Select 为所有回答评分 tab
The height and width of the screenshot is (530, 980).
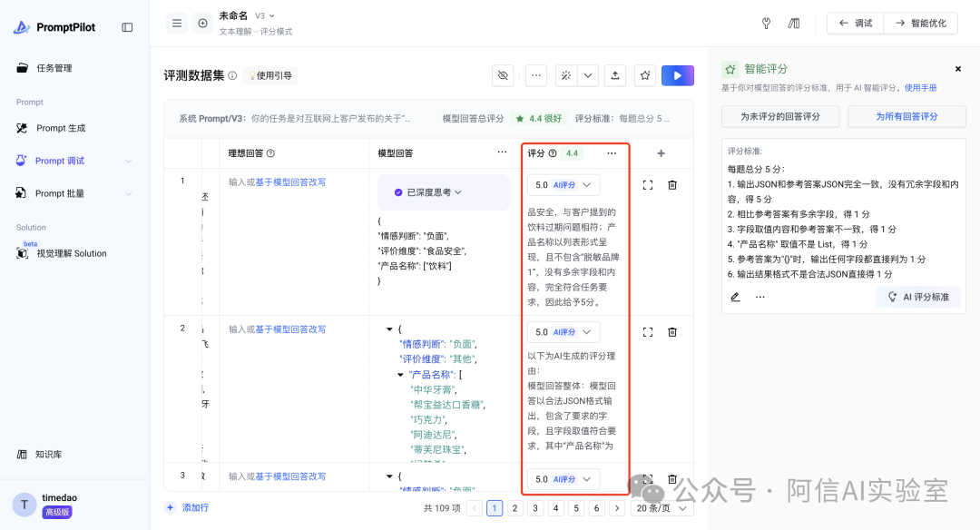[x=906, y=116]
